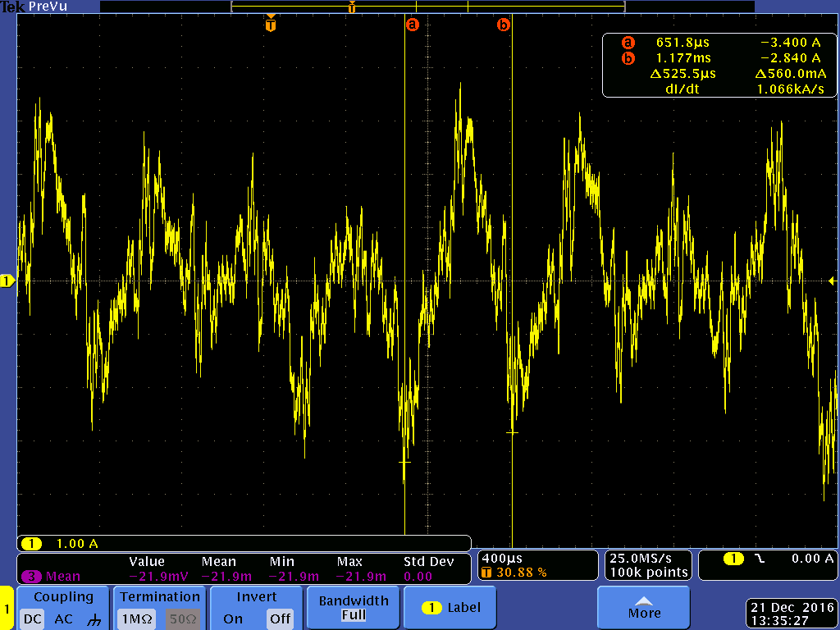Click the Max column value -21.9m

pos(361,577)
